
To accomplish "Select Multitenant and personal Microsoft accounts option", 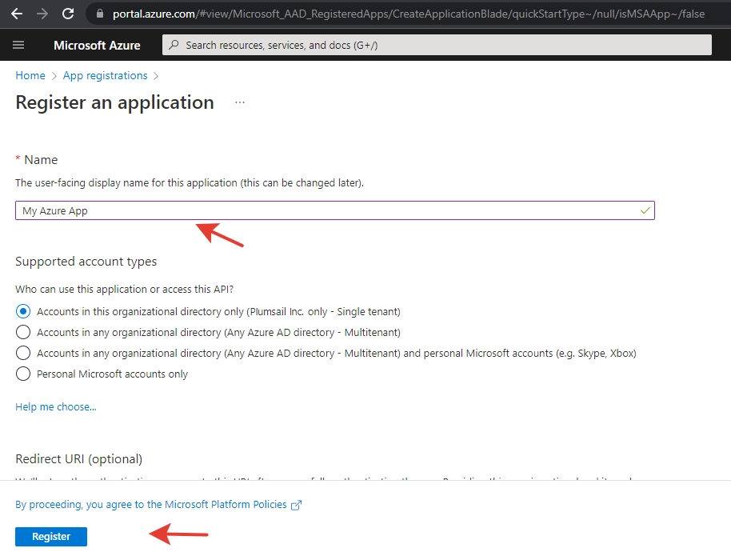I will click(x=23, y=353).
